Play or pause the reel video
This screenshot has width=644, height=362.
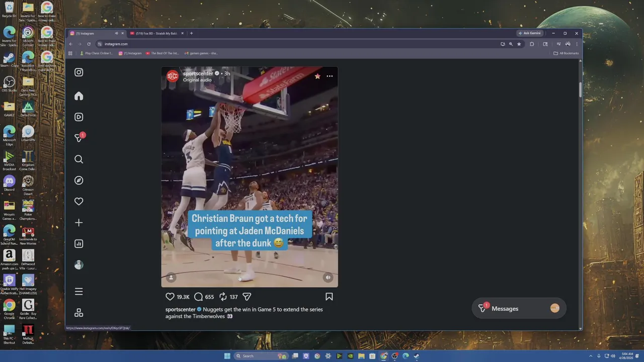[x=250, y=177]
